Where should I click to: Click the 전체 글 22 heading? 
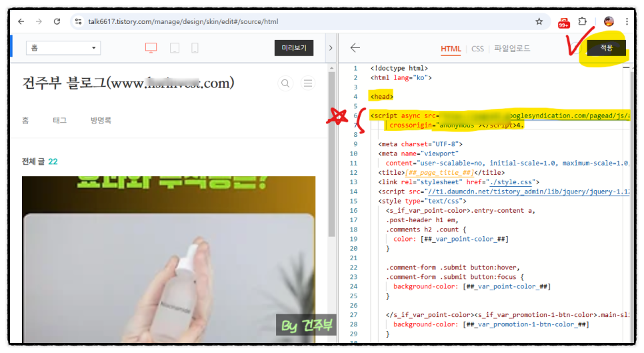point(40,161)
